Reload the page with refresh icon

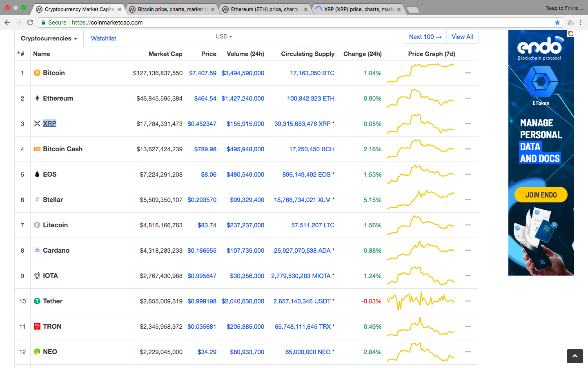(x=30, y=22)
